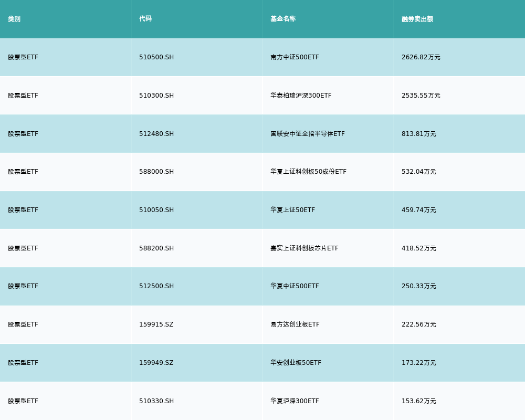Select code cell 510300.SH
Screen dimensions: 525x420
156,96
